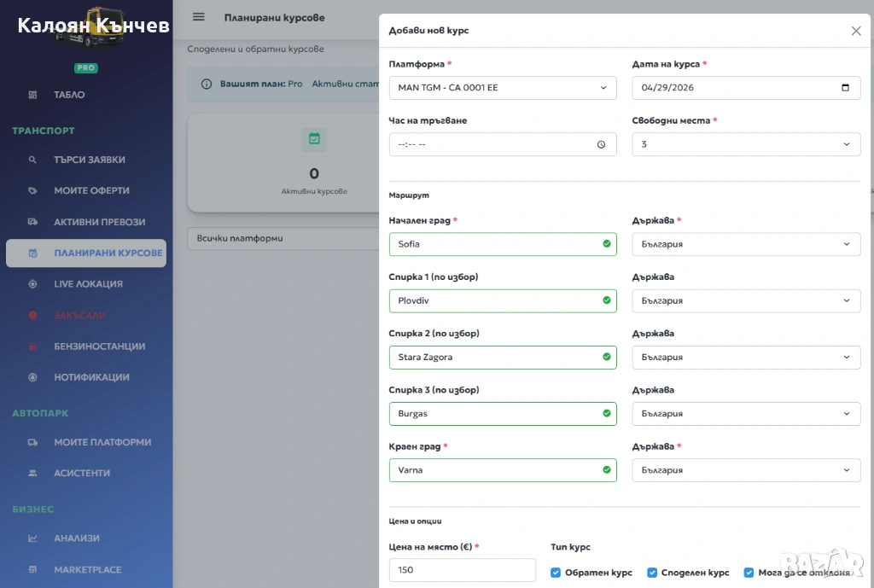Open Live локация page
874x588 pixels.
coord(88,284)
